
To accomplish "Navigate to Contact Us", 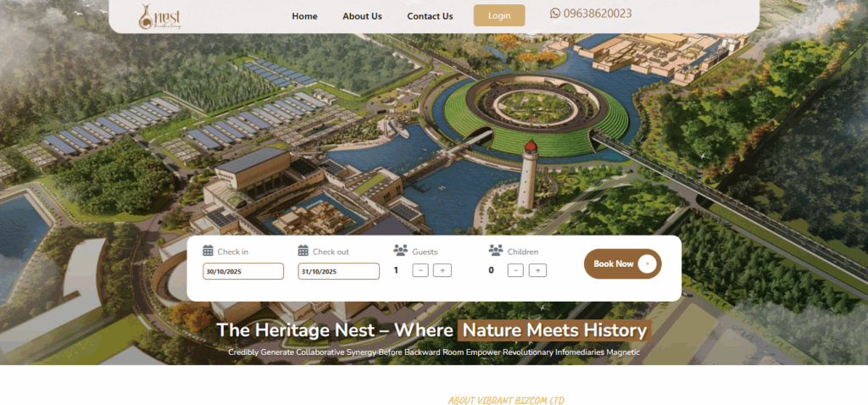I will 430,16.
